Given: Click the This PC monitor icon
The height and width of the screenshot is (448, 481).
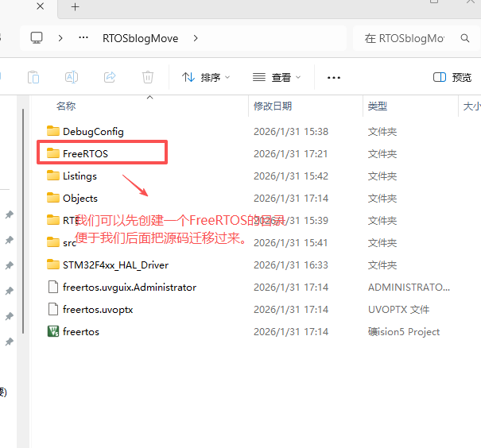Looking at the screenshot, I should tap(37, 37).
